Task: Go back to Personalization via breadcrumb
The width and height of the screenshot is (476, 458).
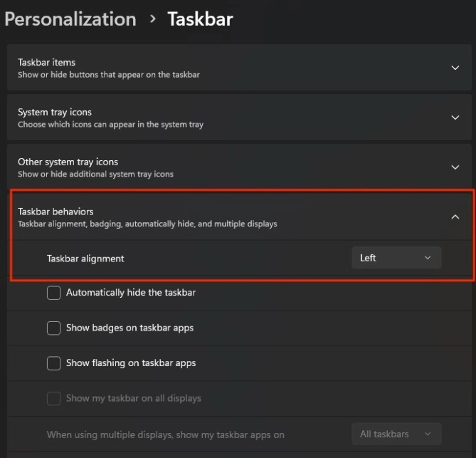Action: click(70, 19)
